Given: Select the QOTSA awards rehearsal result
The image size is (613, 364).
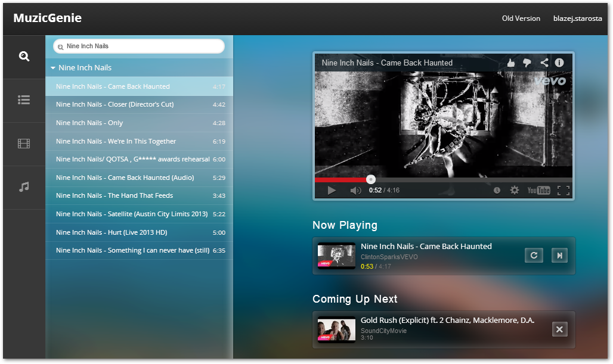Looking at the screenshot, I should 139,159.
